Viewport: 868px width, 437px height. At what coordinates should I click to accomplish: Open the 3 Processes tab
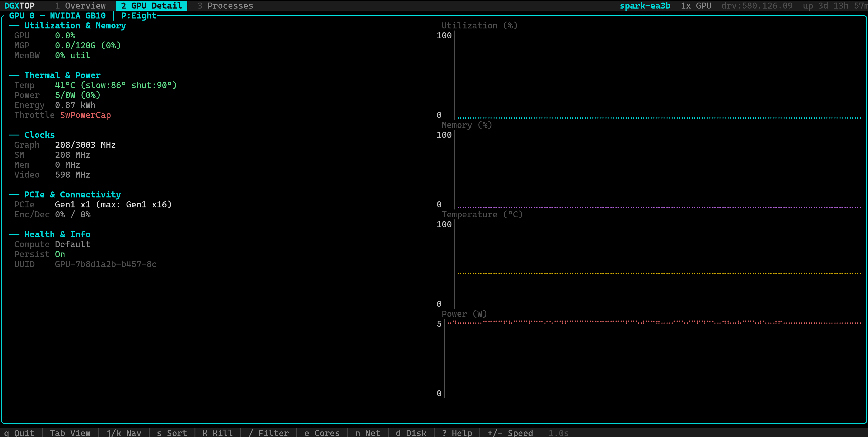(225, 6)
